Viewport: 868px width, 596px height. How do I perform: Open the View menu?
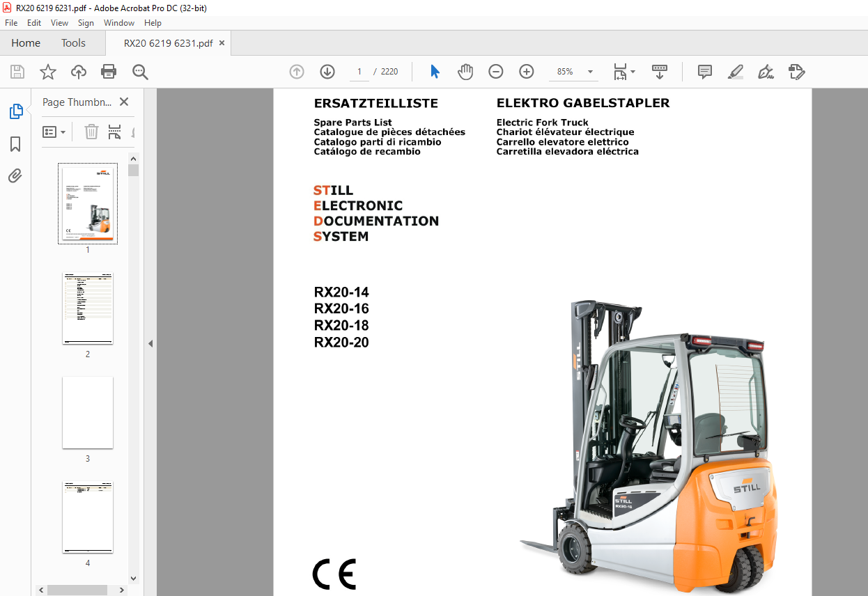(x=60, y=23)
